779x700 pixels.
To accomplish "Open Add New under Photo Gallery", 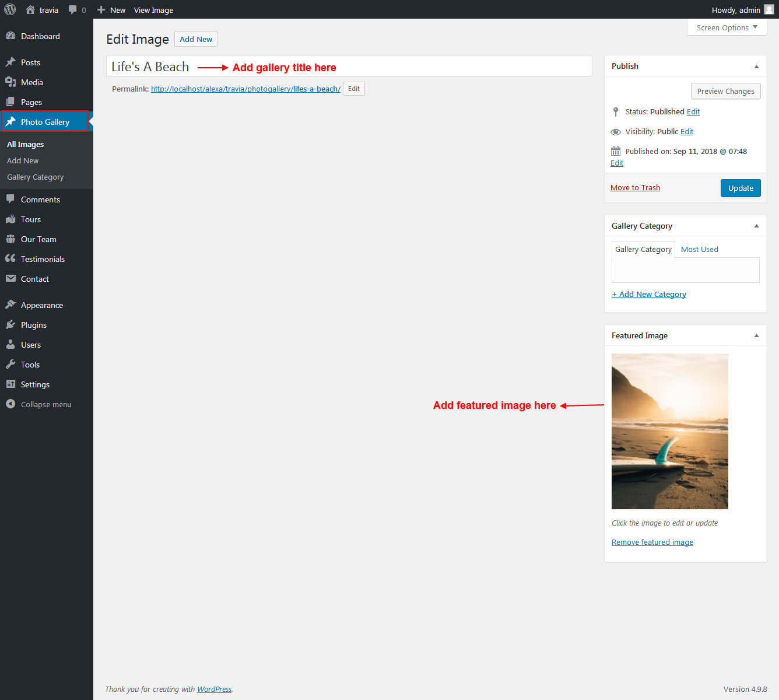I will pyautogui.click(x=23, y=160).
